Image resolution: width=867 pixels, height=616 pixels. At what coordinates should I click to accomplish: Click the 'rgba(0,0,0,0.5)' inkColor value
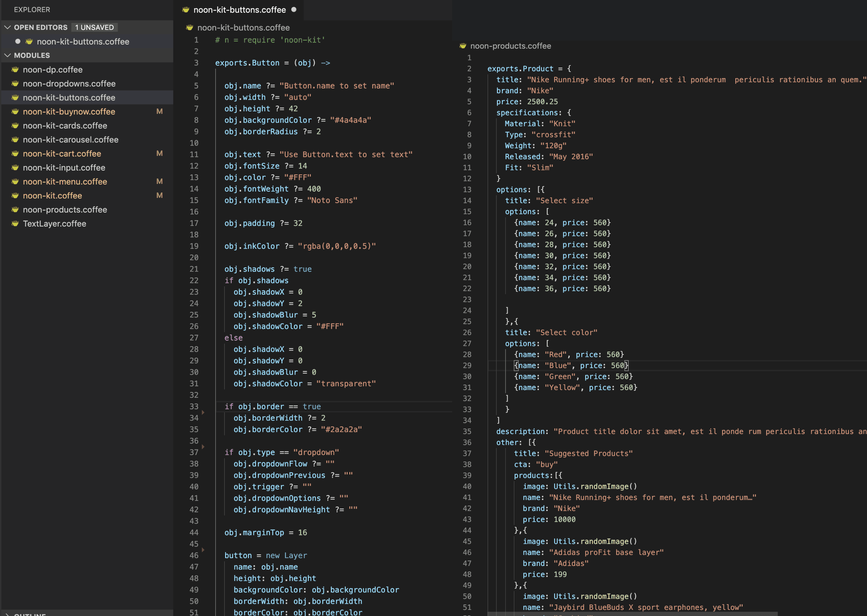[337, 246]
